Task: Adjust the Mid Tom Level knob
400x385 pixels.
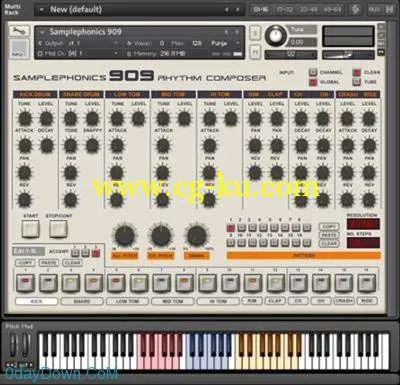Action: [x=184, y=118]
